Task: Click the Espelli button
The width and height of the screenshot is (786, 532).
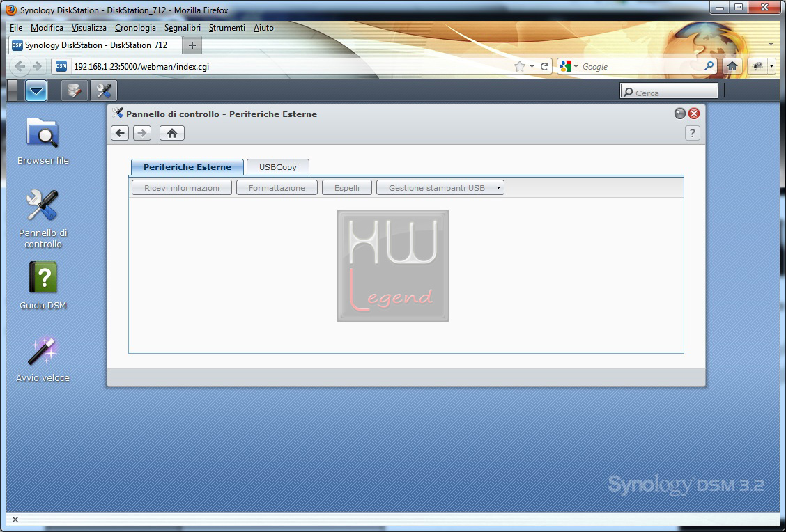Action: (x=347, y=188)
